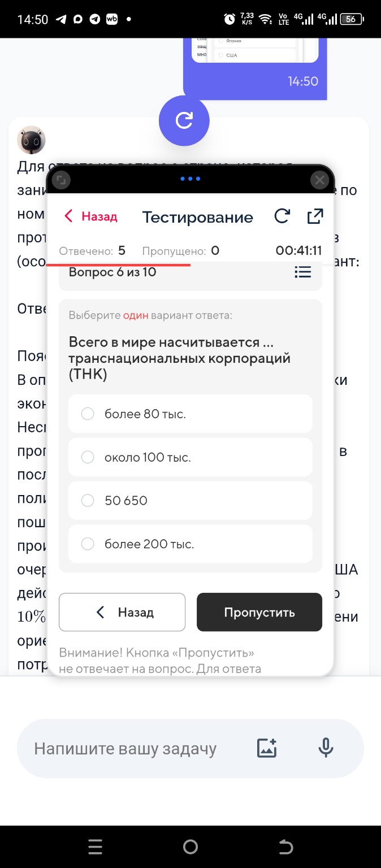Screen dimensions: 381x868
Task: Tap the Android back navigation button
Action: [285, 846]
